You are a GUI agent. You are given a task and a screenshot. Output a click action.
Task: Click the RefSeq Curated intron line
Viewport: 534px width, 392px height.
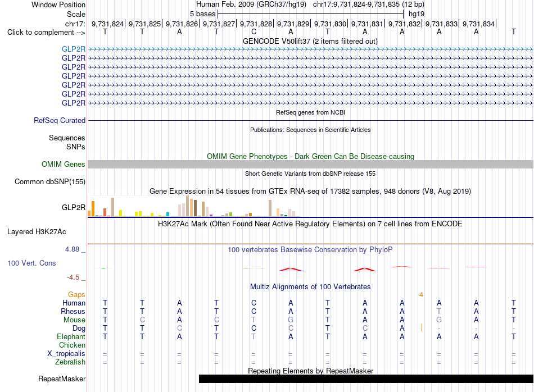click(x=311, y=120)
